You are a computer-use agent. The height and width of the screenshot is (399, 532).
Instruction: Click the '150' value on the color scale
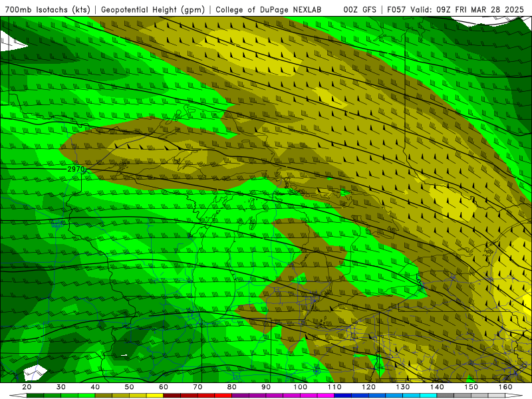point(471,387)
